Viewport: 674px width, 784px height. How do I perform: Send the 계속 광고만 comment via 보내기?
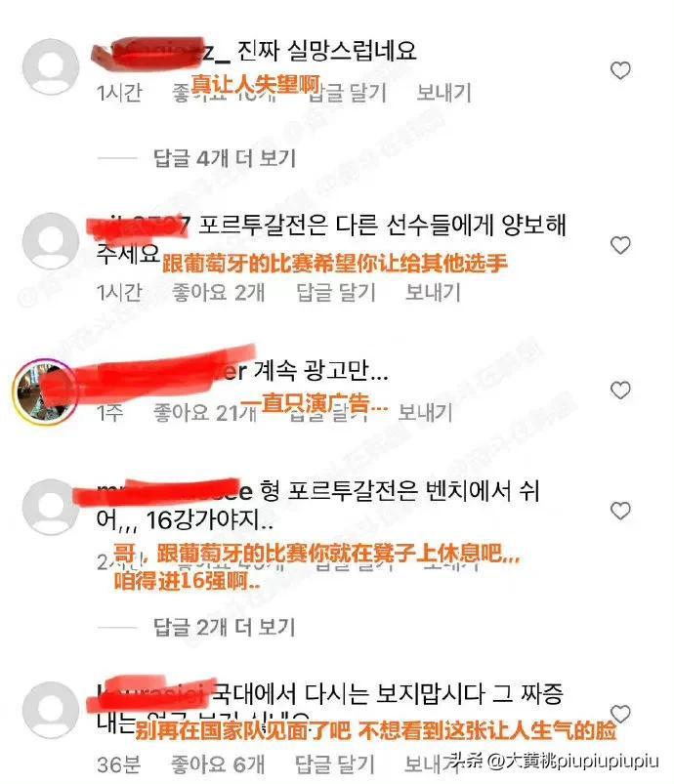[x=425, y=413]
